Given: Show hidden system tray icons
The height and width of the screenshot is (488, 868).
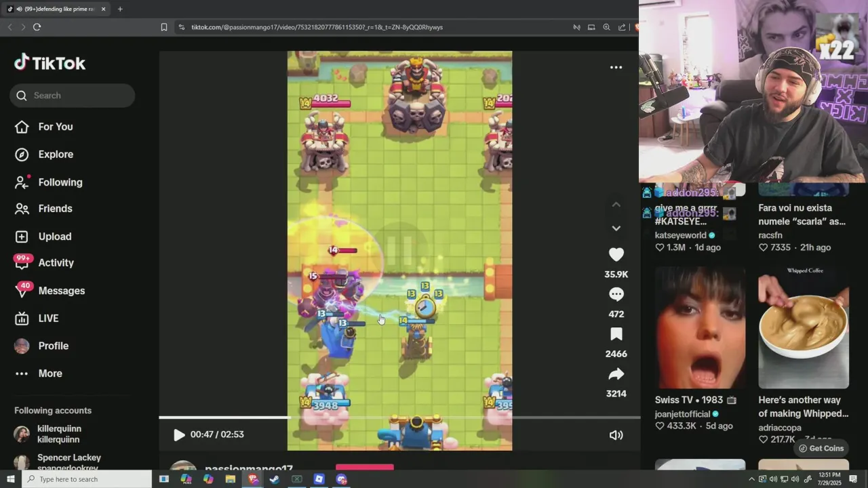Looking at the screenshot, I should click(751, 479).
